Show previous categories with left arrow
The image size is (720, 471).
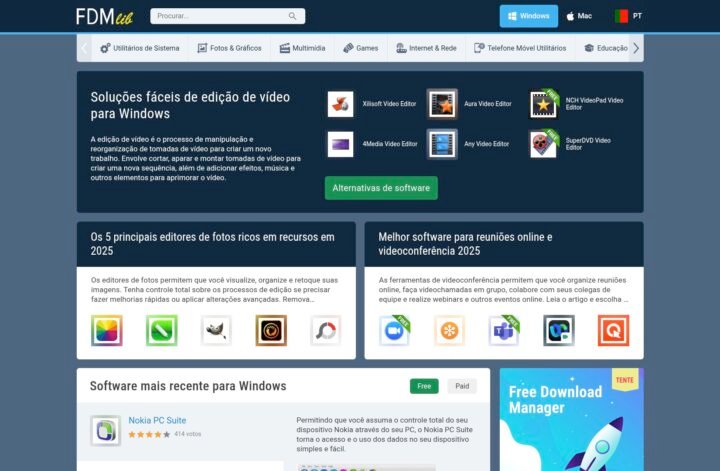tap(84, 48)
